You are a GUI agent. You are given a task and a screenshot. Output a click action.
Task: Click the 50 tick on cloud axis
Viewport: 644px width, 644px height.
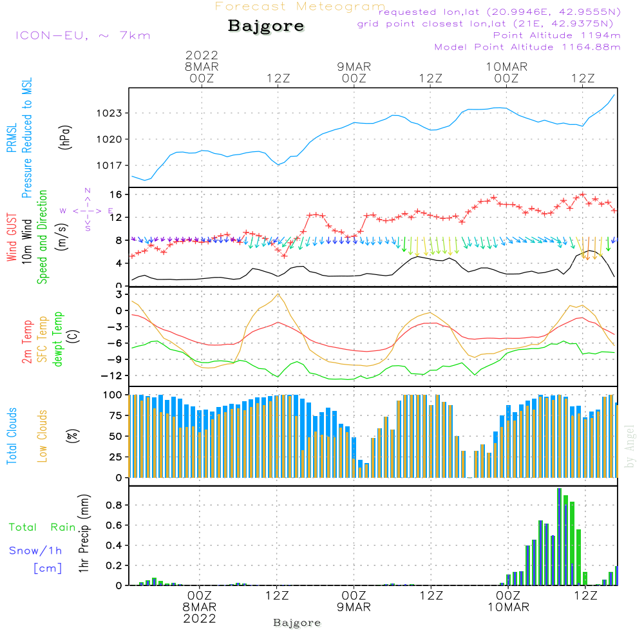[x=116, y=437]
